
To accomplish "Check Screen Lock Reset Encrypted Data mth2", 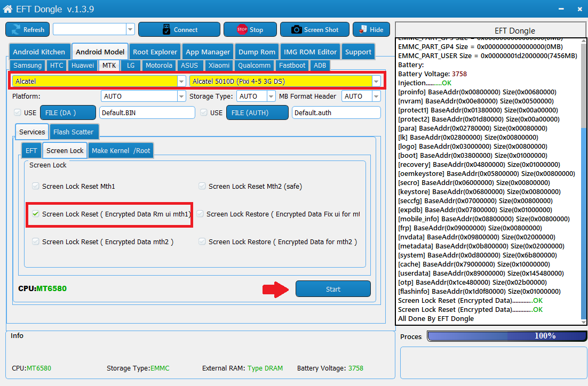I will coord(36,242).
